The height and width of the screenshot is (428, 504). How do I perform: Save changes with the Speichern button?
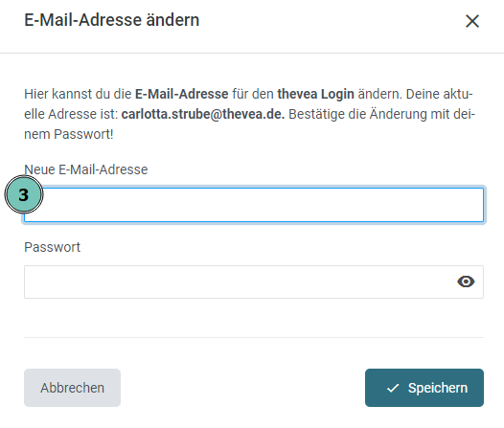tap(424, 388)
